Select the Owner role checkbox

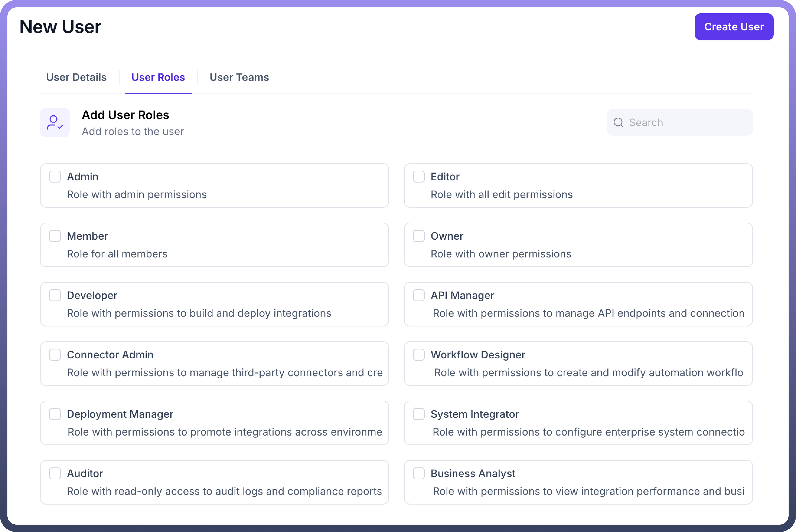pos(419,236)
